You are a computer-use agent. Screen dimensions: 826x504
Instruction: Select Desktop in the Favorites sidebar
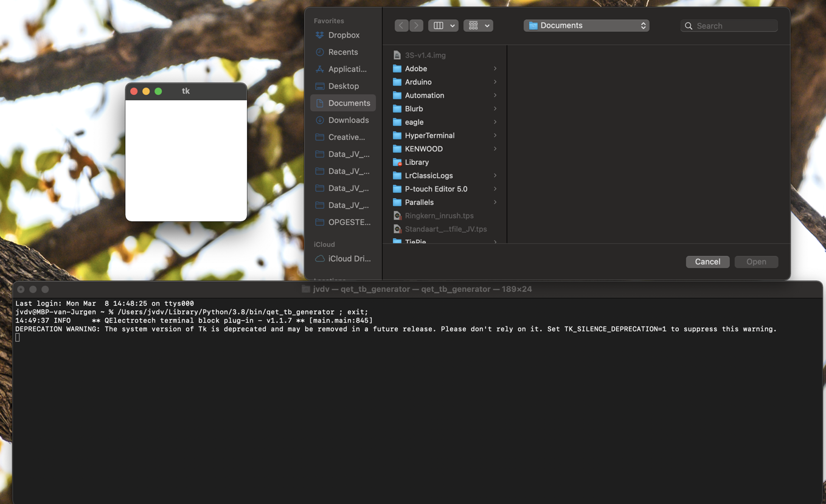click(343, 86)
